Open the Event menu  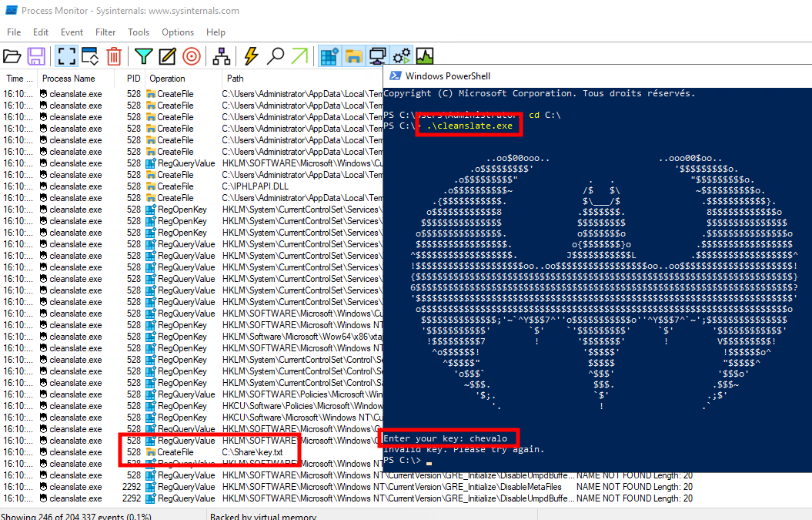tap(72, 32)
